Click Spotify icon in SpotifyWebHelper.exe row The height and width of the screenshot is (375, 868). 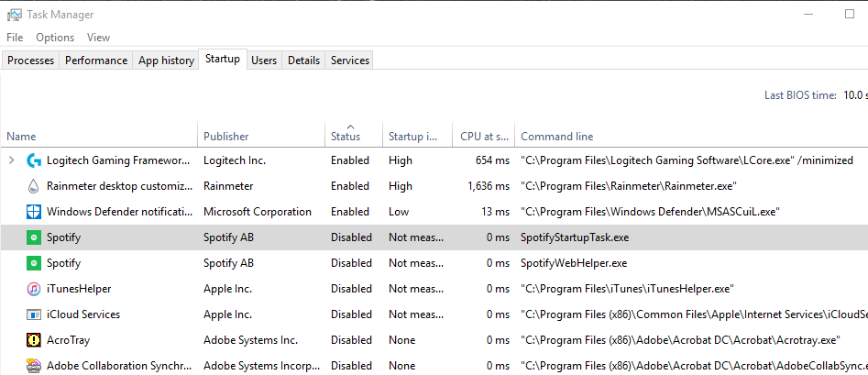pos(34,263)
